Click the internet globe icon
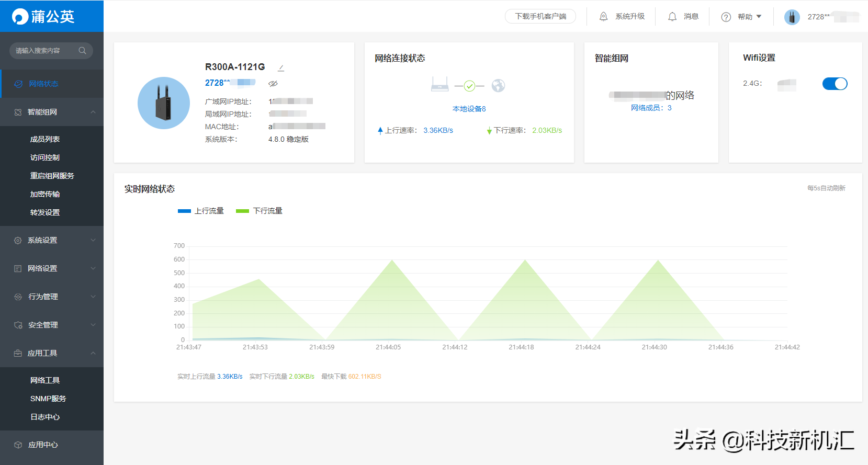The image size is (868, 465). pos(498,85)
